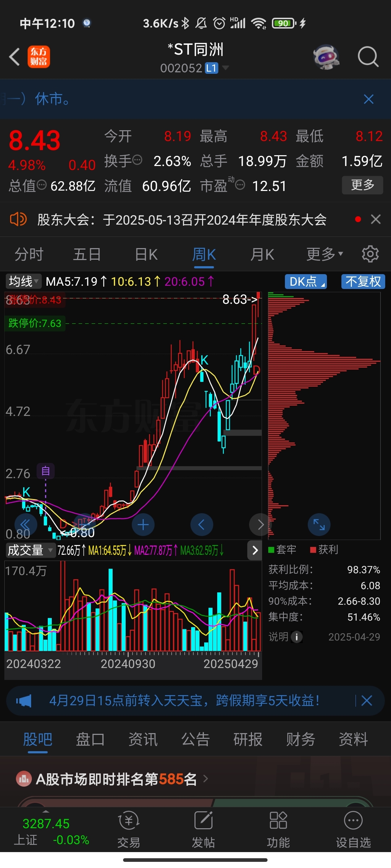Tap the current price 8.43
The width and height of the screenshot is (391, 868).
click(x=34, y=140)
